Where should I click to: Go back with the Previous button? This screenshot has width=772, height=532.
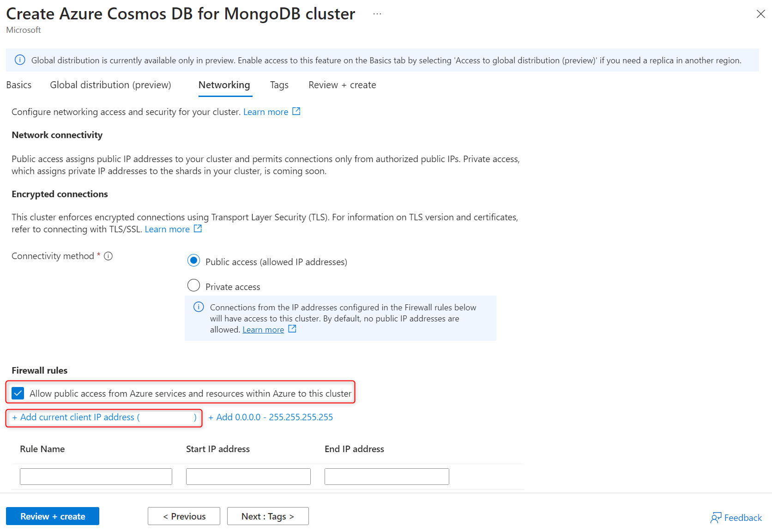coord(184,516)
